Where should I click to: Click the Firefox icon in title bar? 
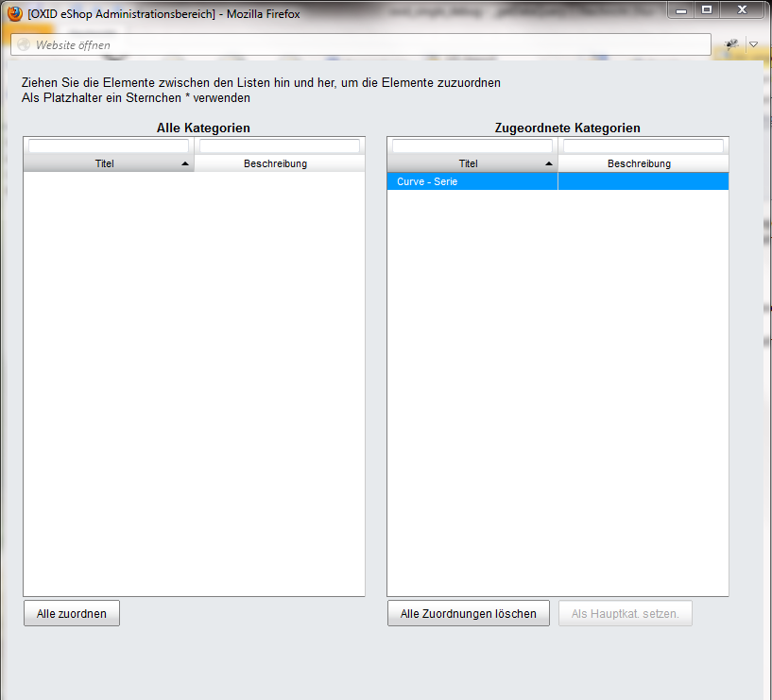(14, 13)
